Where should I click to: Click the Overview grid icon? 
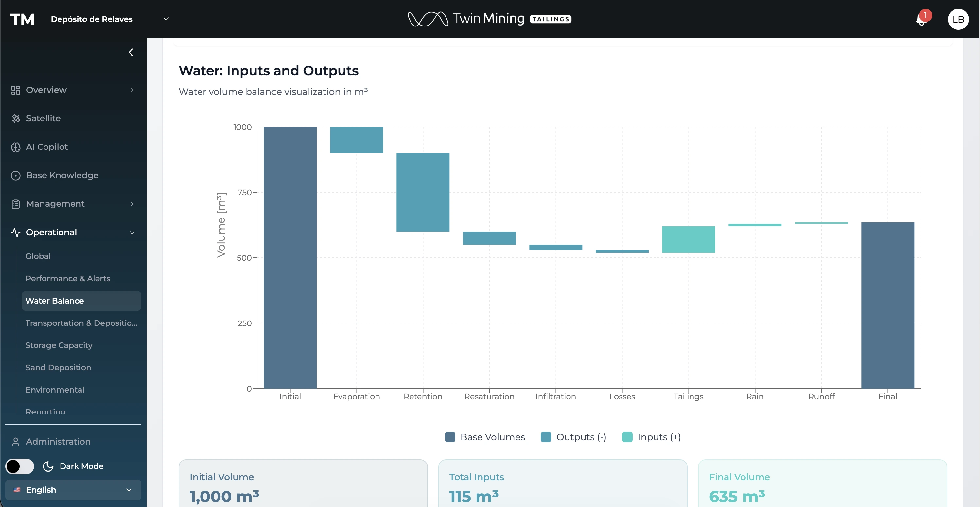[16, 90]
